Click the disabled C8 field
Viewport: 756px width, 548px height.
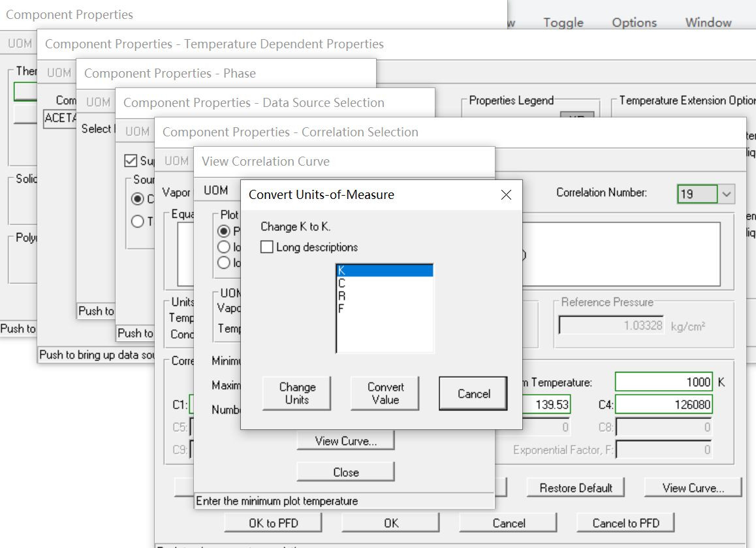coord(664,427)
